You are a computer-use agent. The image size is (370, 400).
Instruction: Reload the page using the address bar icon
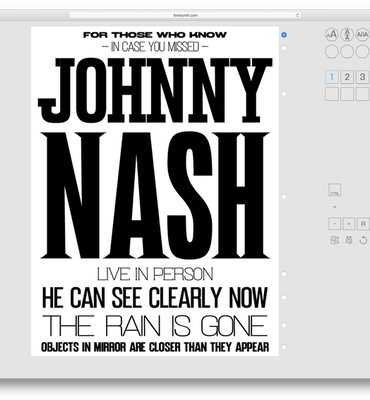(x=297, y=15)
